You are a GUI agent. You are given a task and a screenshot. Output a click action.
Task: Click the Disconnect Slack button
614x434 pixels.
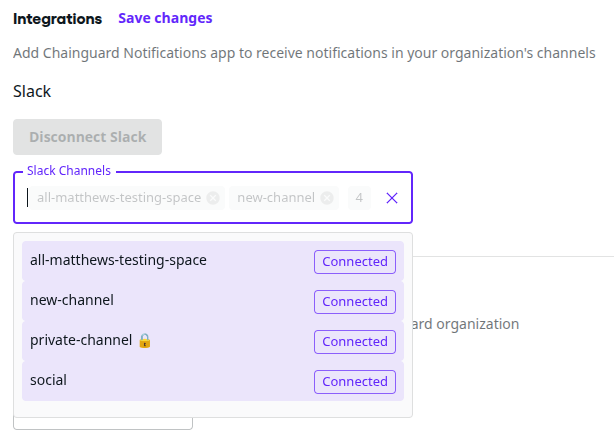click(87, 137)
